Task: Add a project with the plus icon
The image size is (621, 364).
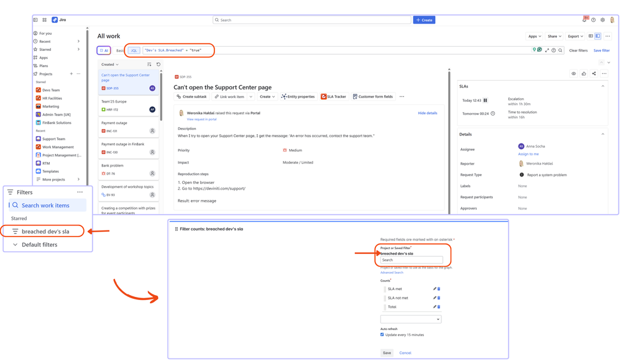Action: pyautogui.click(x=71, y=73)
